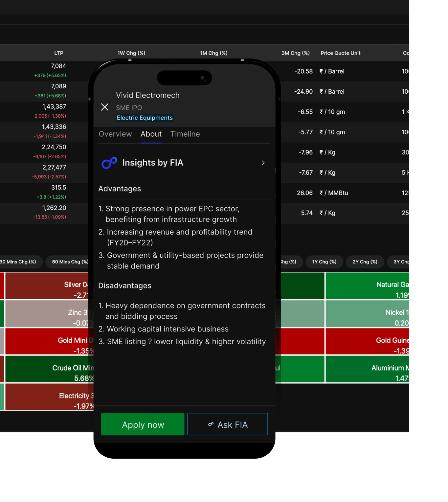Switch to the Overview tab
The image size is (448, 502).
coord(115,134)
